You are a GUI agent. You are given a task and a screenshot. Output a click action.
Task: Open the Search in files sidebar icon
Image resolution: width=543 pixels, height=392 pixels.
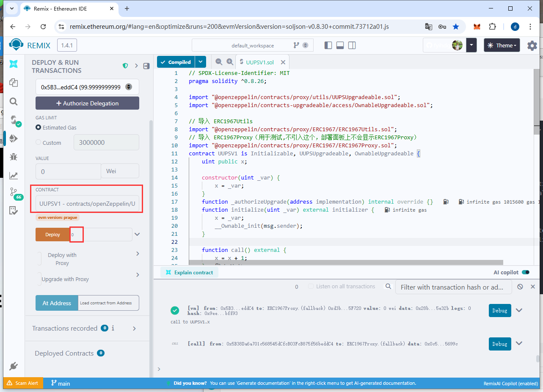[14, 101]
